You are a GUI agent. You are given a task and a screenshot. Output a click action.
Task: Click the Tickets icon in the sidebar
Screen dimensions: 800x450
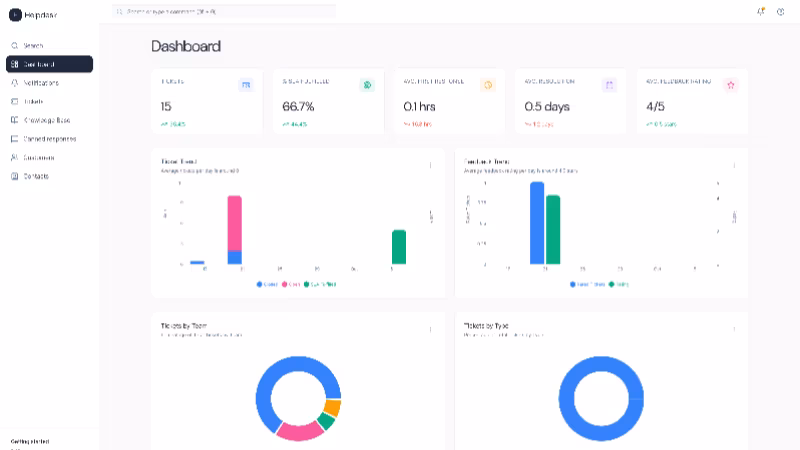14,102
